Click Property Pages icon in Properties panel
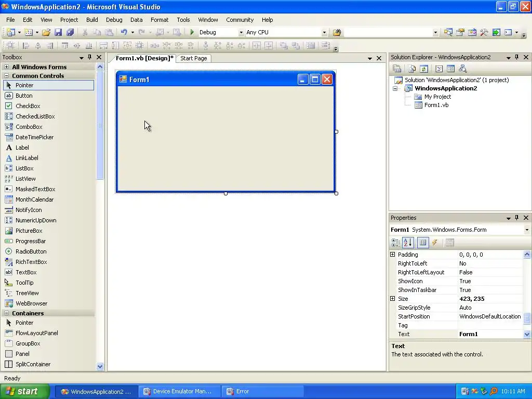532x399 pixels. 449,242
